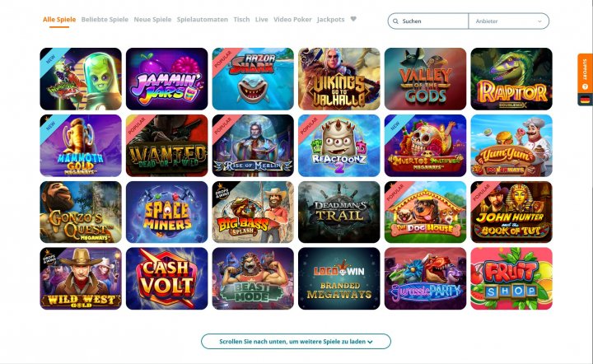The height and width of the screenshot is (364, 593).
Task: Start the Reactoonz 2 game
Action: point(339,146)
